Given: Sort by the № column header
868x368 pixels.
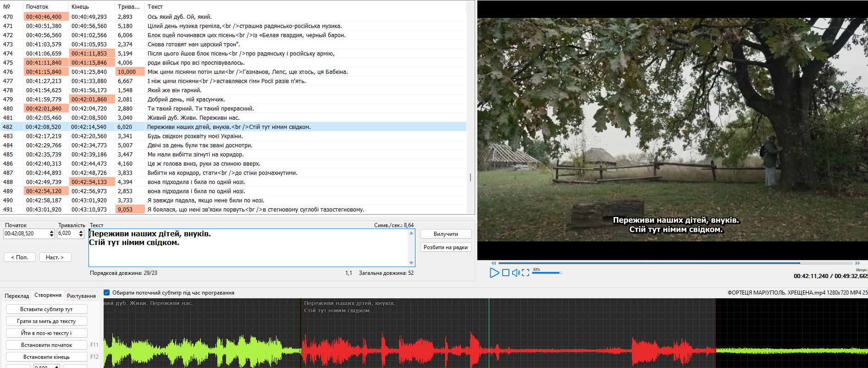Looking at the screenshot, I should [11, 6].
